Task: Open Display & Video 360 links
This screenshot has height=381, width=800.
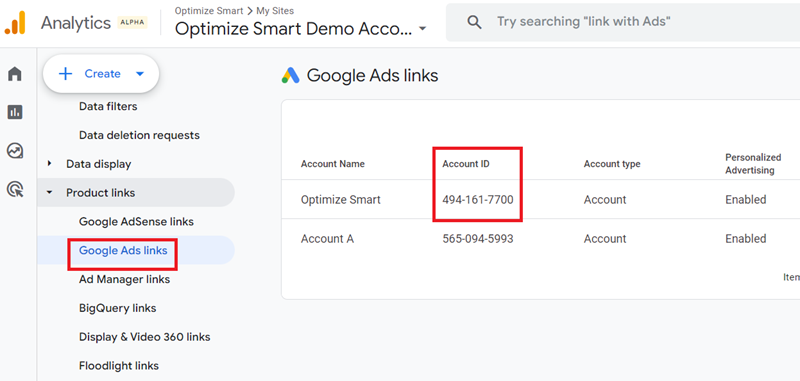Action: [144, 337]
